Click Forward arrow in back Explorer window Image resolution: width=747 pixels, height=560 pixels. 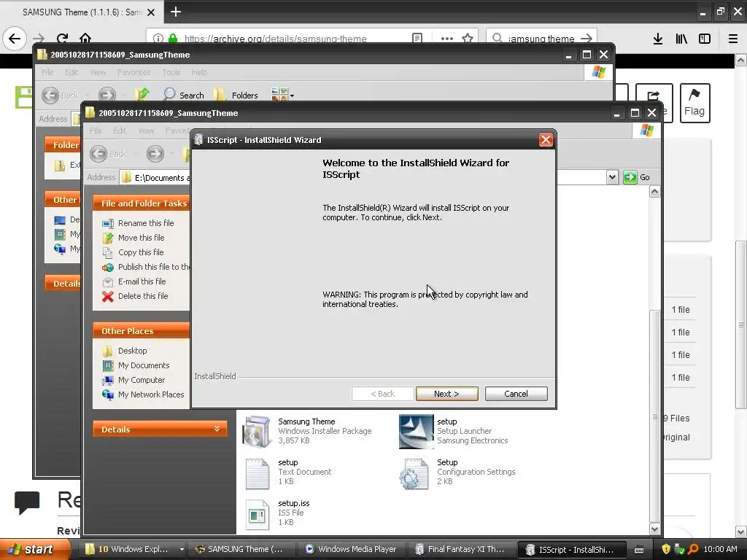click(x=107, y=96)
